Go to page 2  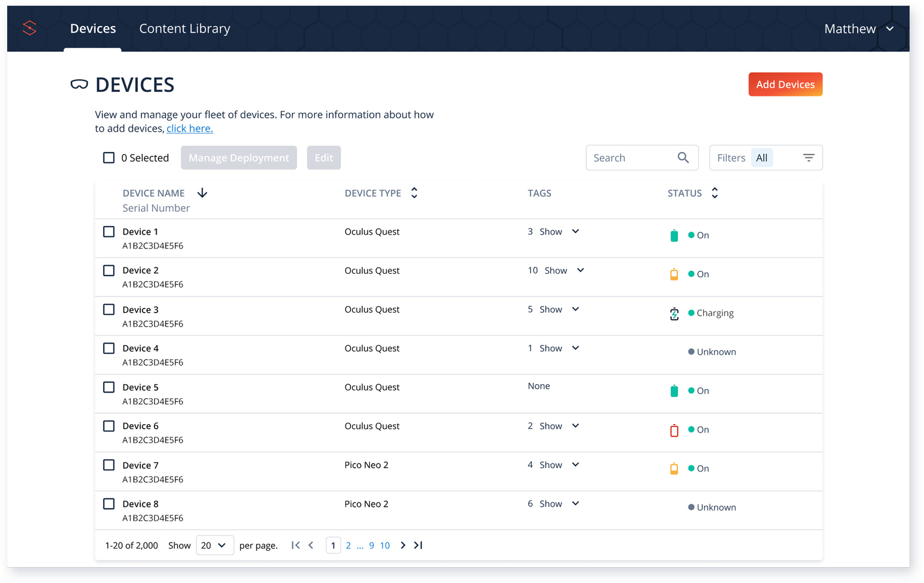click(x=348, y=545)
